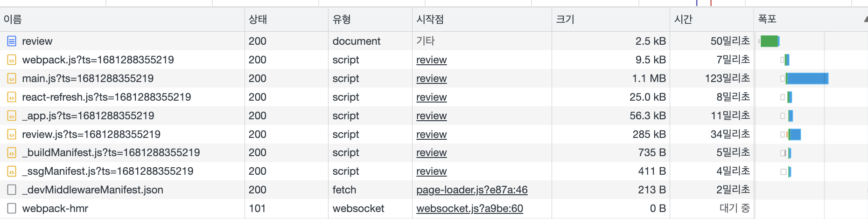Toggle the waterfall sort arrow indicator
The image size is (868, 219).
point(866,20)
